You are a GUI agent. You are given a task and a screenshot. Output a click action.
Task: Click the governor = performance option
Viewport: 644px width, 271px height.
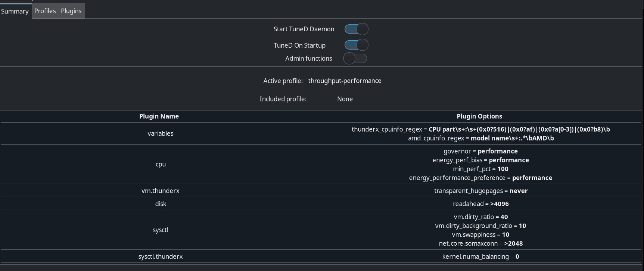(x=480, y=151)
